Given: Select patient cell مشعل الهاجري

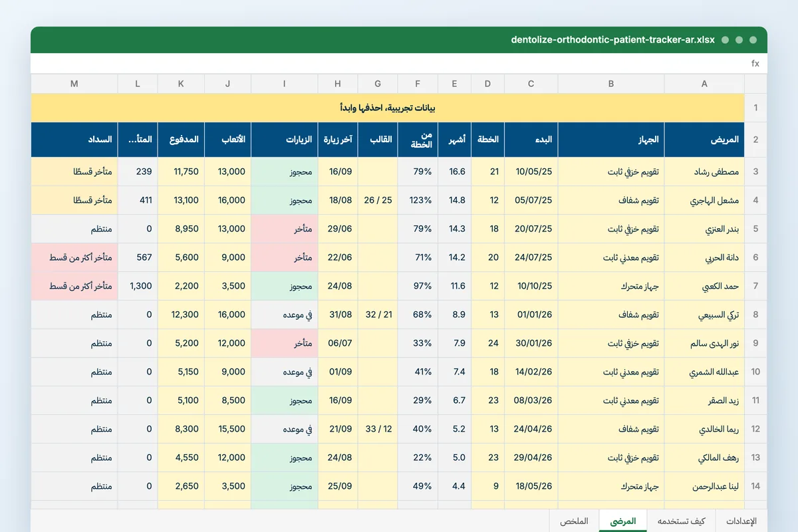Looking at the screenshot, I should tap(704, 200).
